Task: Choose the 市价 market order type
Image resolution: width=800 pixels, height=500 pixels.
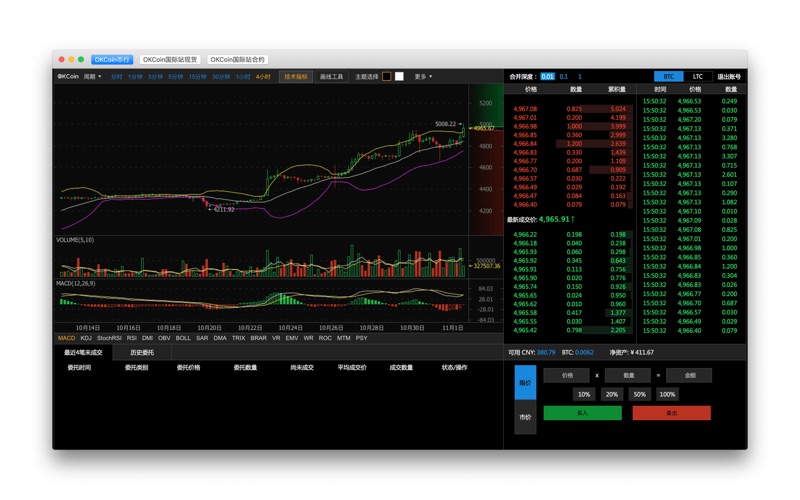Action: (x=525, y=417)
